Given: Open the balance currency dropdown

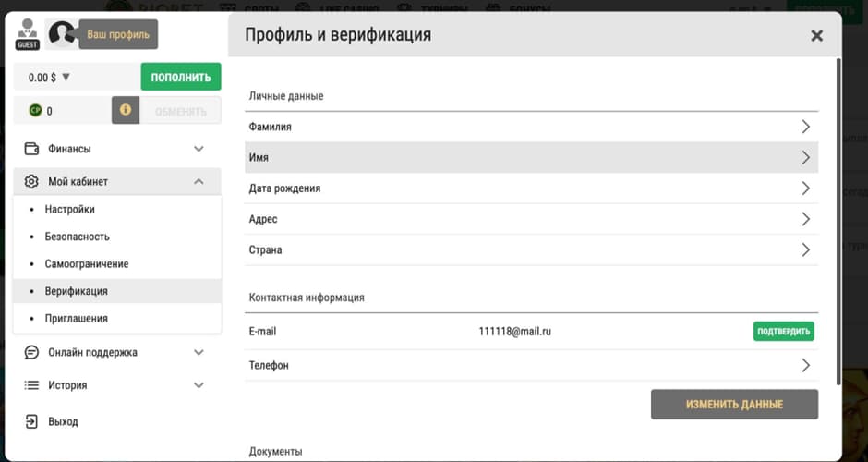Looking at the screenshot, I should point(66,78).
